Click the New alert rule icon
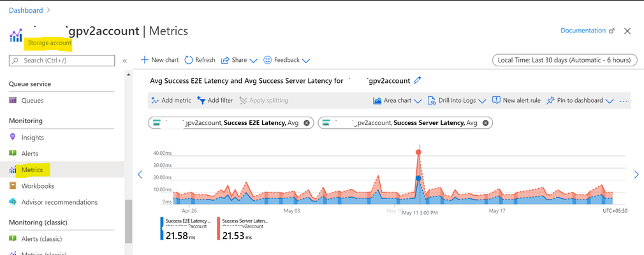644x255 pixels. (496, 100)
